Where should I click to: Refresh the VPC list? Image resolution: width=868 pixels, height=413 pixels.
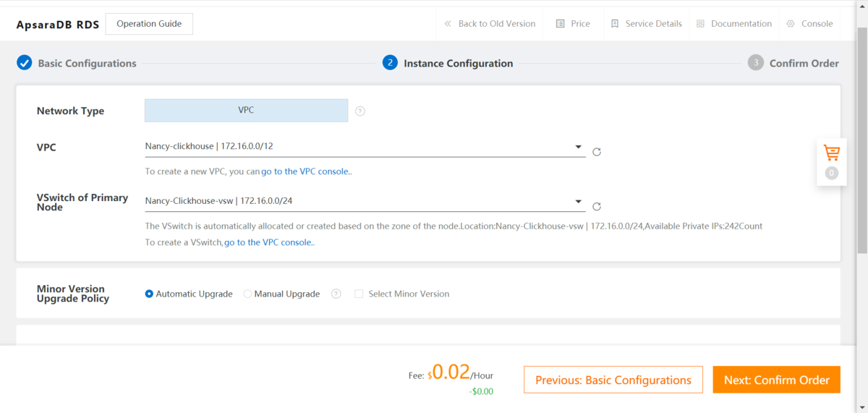point(597,152)
